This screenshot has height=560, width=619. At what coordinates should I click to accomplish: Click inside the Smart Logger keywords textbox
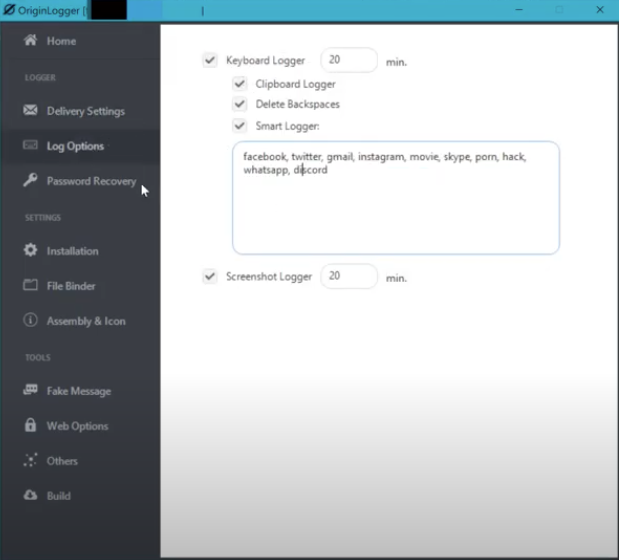(x=396, y=198)
